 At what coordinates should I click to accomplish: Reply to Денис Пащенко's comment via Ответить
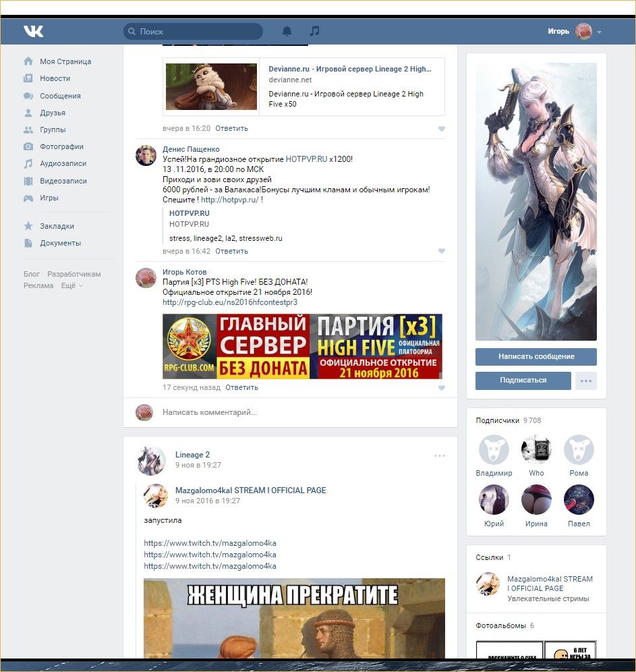pyautogui.click(x=231, y=251)
